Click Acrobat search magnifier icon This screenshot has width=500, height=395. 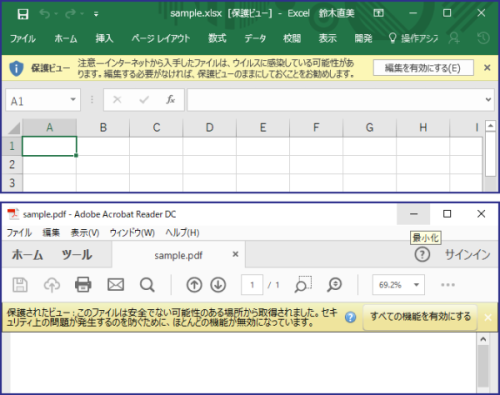pyautogui.click(x=147, y=285)
